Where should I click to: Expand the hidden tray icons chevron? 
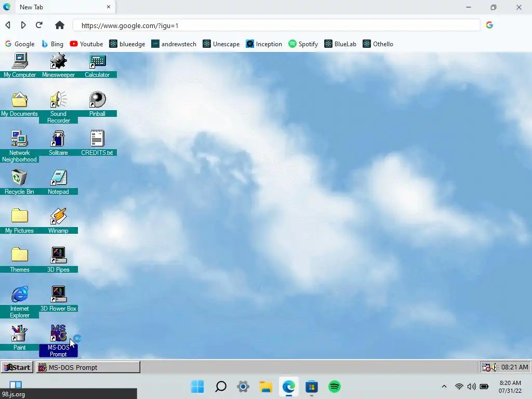tap(444, 387)
